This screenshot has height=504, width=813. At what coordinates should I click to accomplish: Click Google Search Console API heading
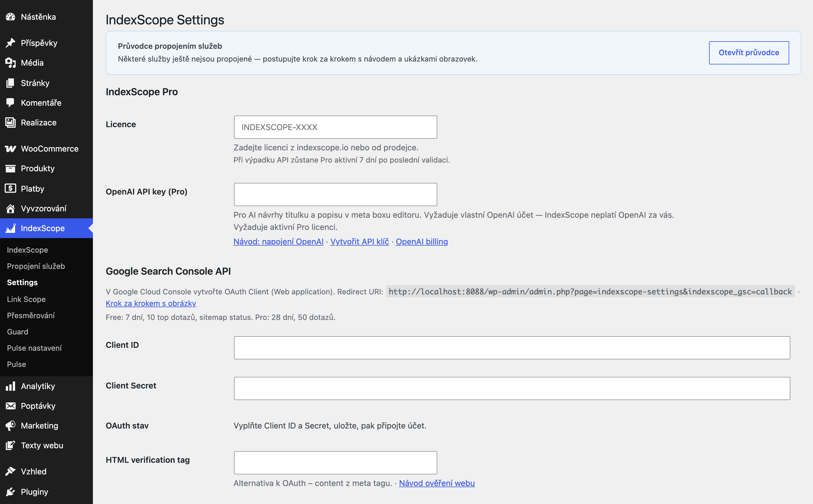click(168, 271)
